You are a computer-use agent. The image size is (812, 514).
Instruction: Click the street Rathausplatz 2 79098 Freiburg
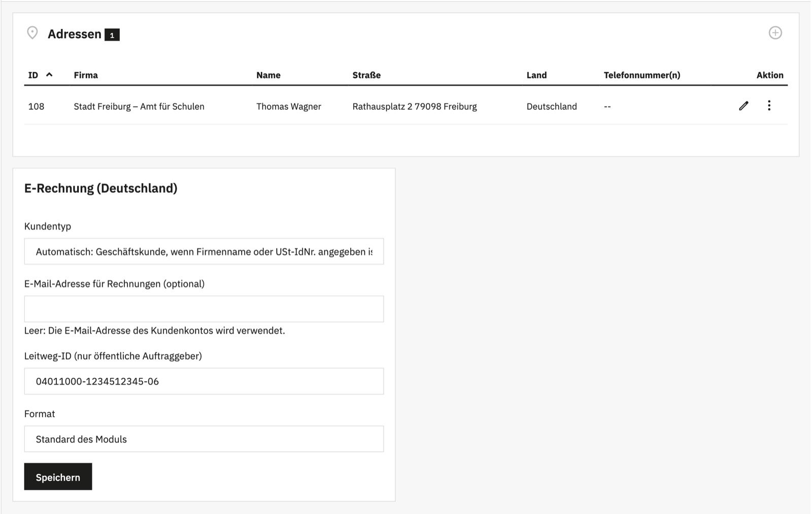coord(415,106)
